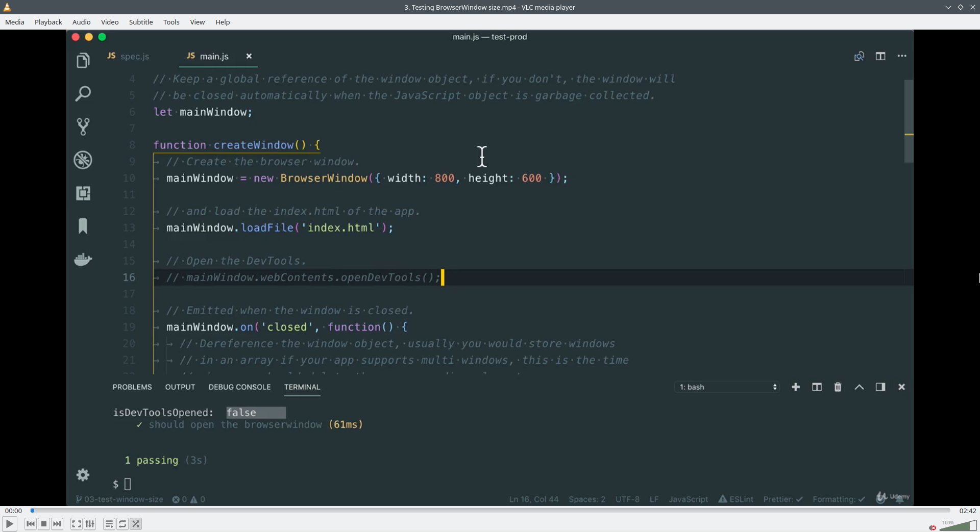
Task: Skip to the next media in VLC
Action: pyautogui.click(x=57, y=524)
